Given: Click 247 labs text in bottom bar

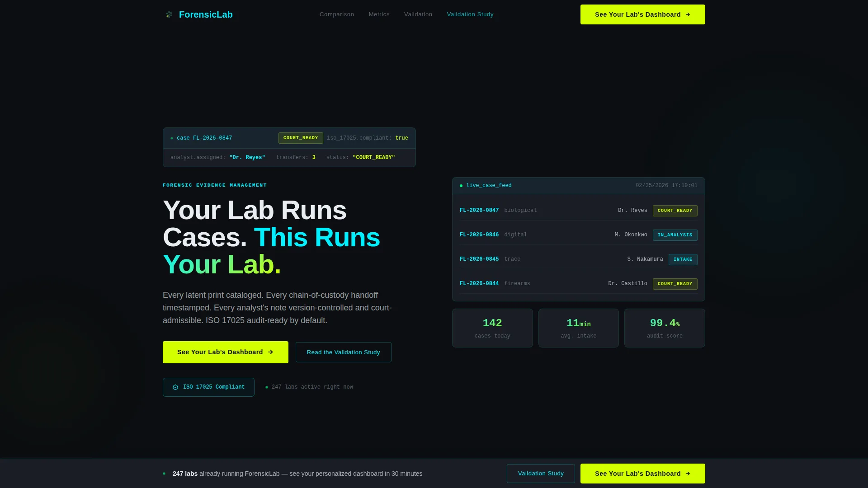Looking at the screenshot, I should 185,474.
